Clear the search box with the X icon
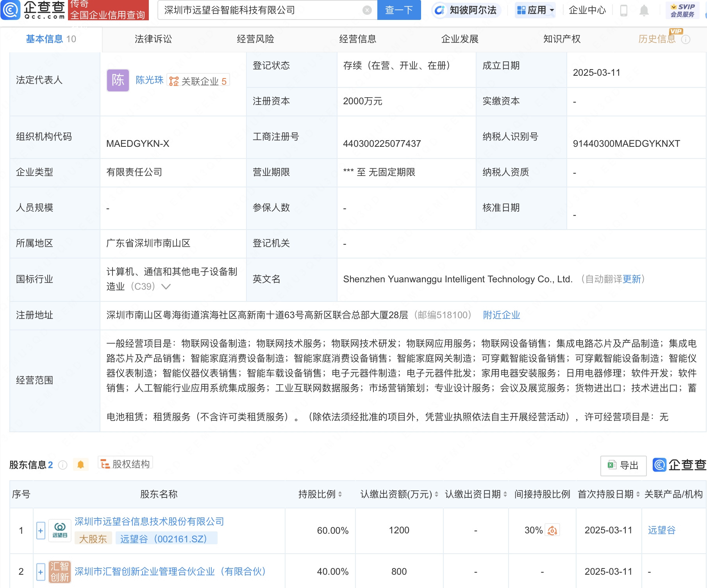 [367, 10]
